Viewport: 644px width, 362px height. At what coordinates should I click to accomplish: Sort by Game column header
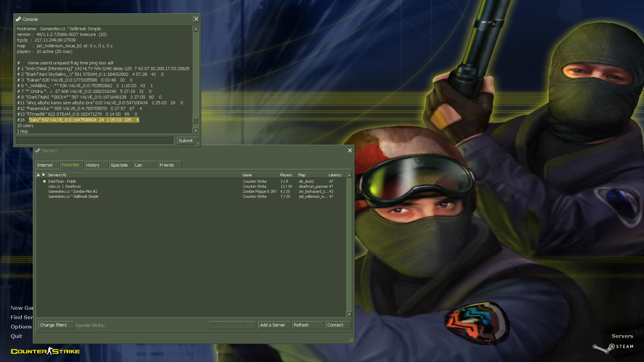click(260, 175)
